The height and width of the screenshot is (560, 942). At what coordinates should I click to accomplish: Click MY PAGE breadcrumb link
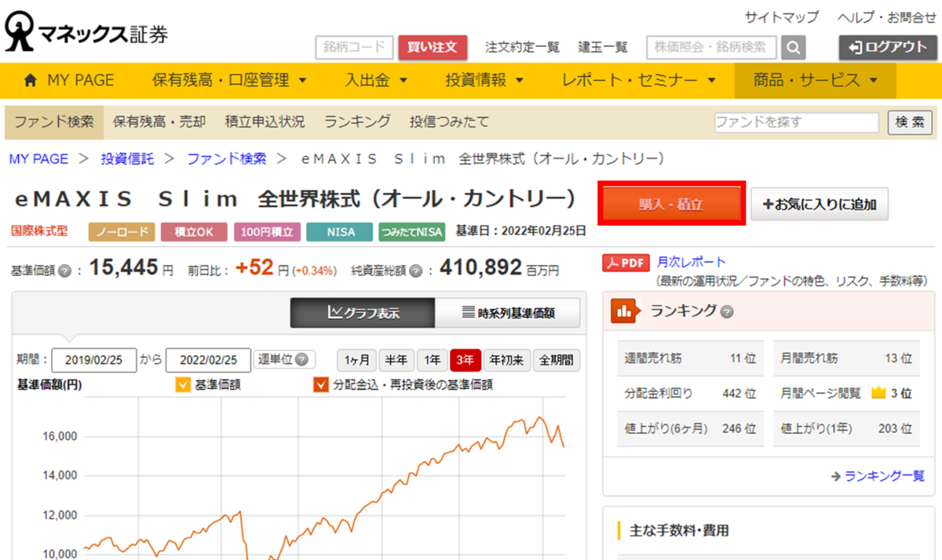[x=38, y=159]
